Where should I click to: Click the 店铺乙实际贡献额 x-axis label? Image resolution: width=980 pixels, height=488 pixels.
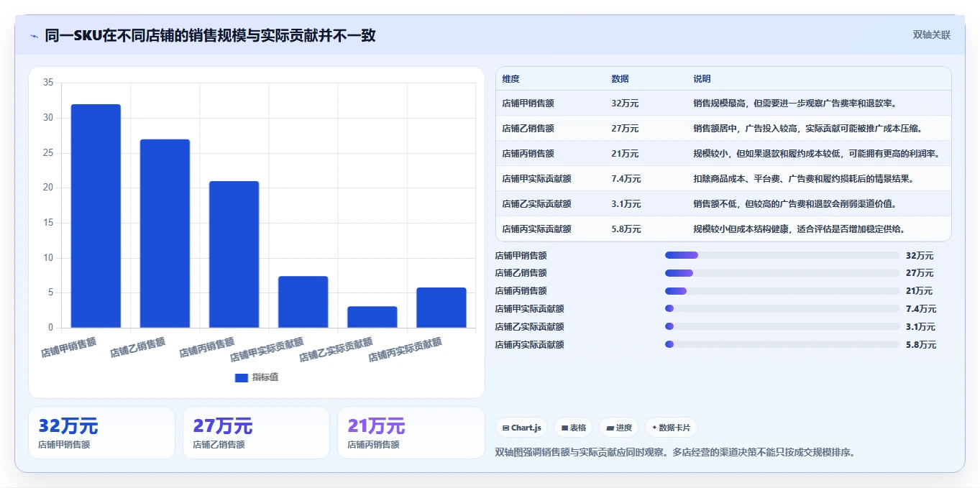coord(336,349)
